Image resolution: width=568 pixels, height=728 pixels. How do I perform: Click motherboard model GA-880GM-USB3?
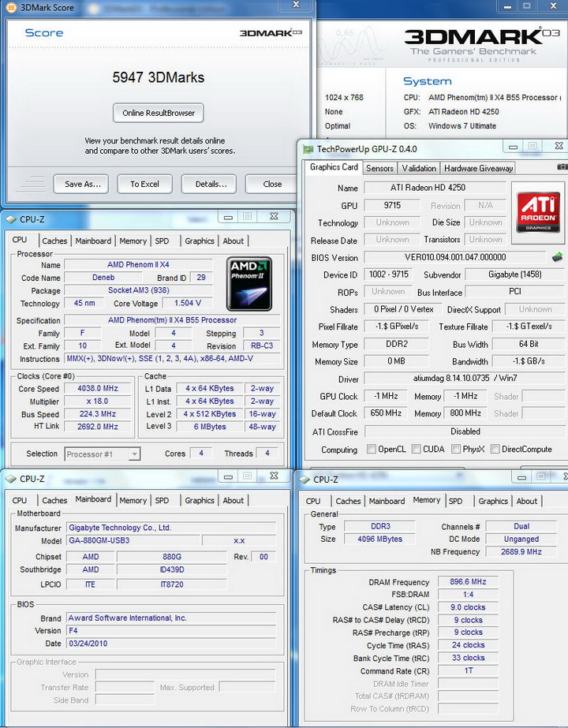pyautogui.click(x=134, y=540)
